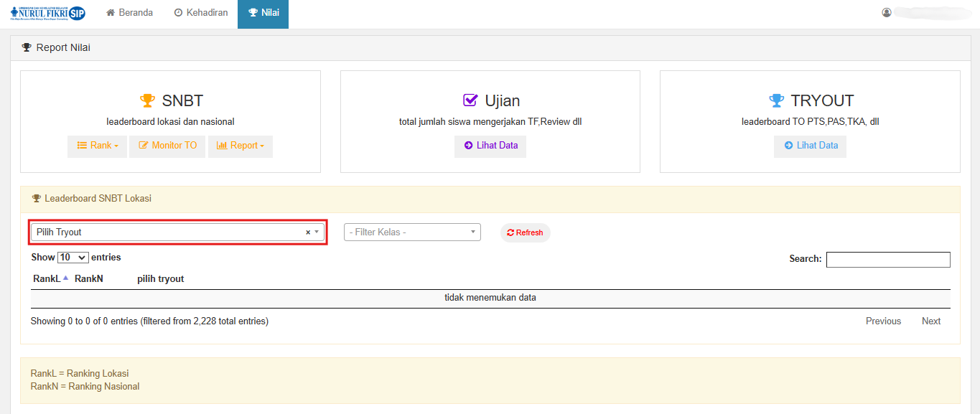This screenshot has width=980, height=414.
Task: Switch to the Kehadiran tab
Action: pyautogui.click(x=201, y=13)
